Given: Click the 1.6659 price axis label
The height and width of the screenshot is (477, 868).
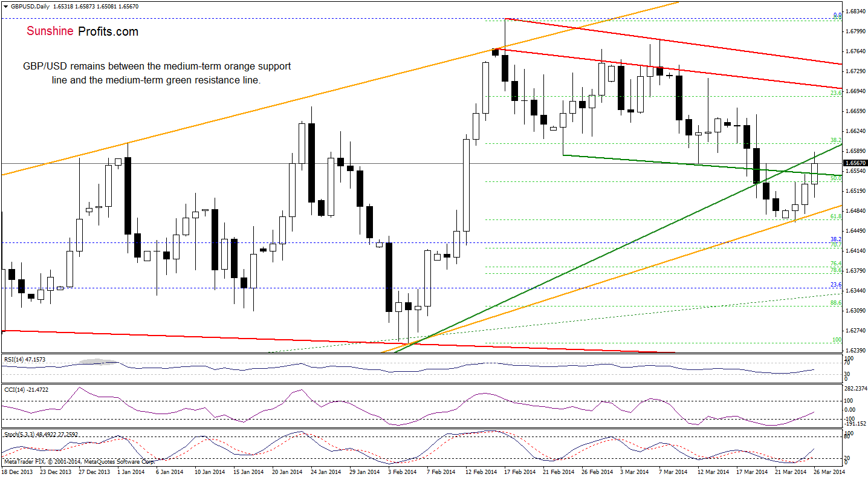Looking at the screenshot, I should point(856,111).
